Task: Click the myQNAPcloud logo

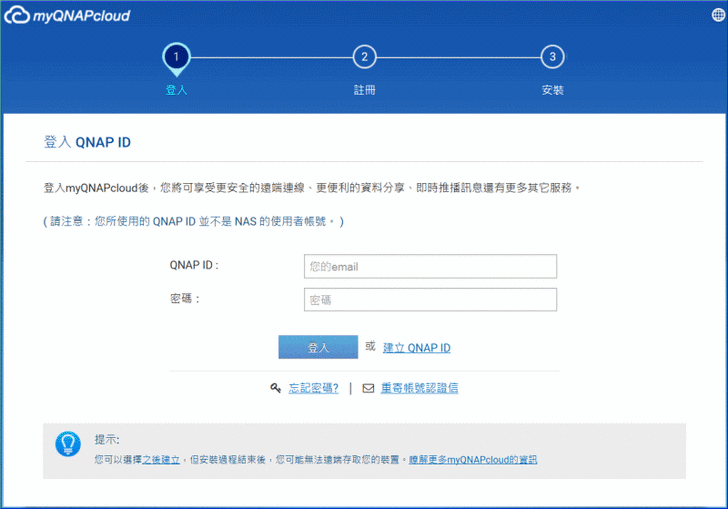Action: [67, 15]
